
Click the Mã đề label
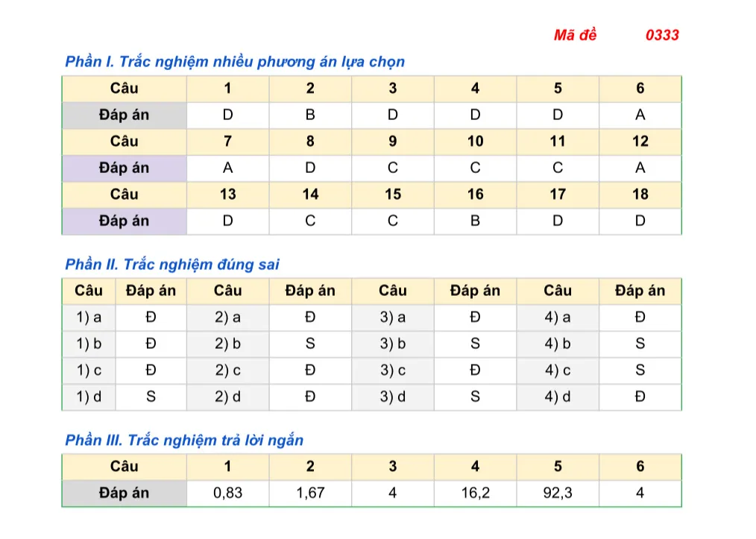point(575,35)
